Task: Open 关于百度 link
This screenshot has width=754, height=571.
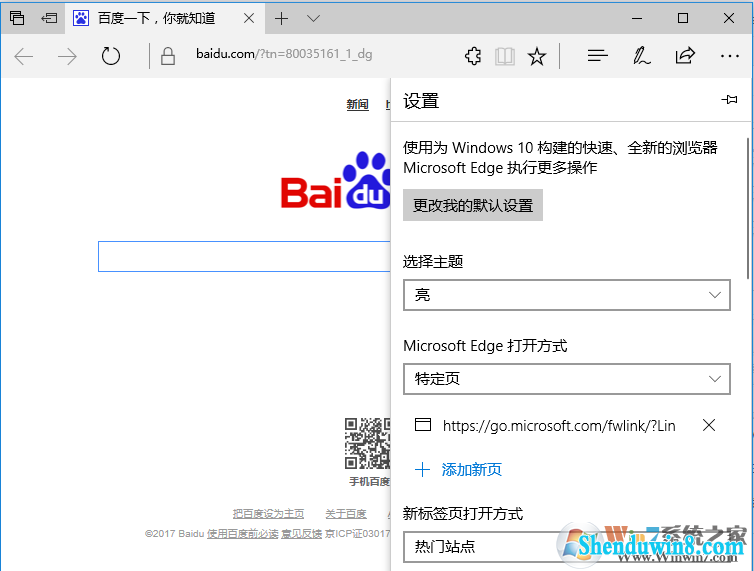Action: tap(346, 514)
